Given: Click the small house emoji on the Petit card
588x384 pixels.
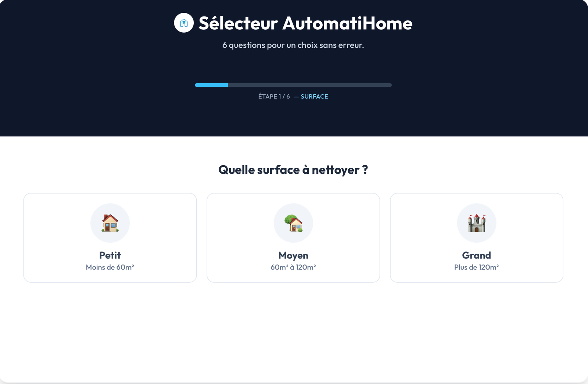Looking at the screenshot, I should [x=110, y=222].
